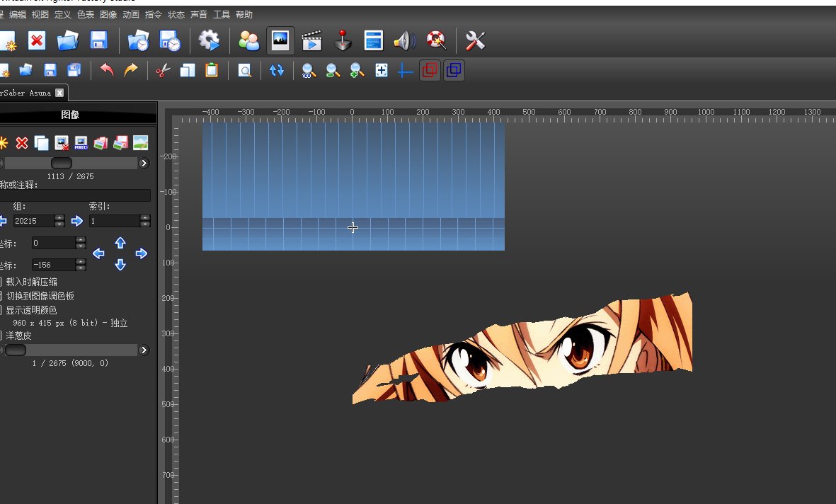Click the sprite position slider handle

pos(62,164)
